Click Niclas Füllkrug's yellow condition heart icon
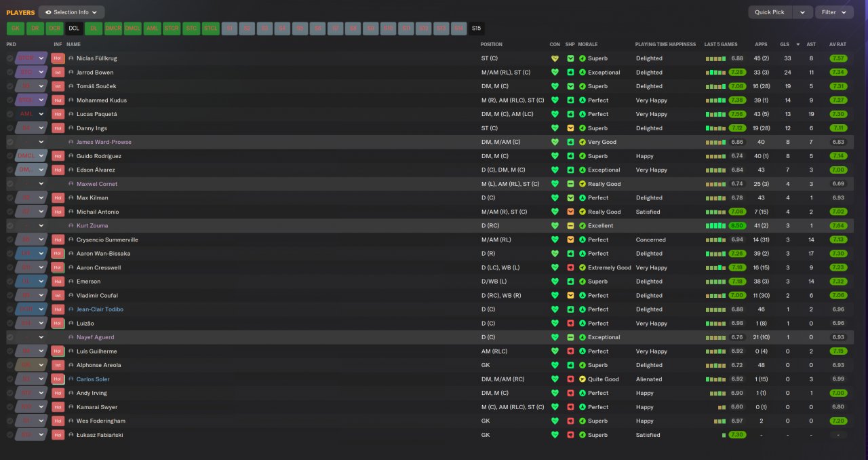Viewport: 868px width, 460px height. click(555, 58)
